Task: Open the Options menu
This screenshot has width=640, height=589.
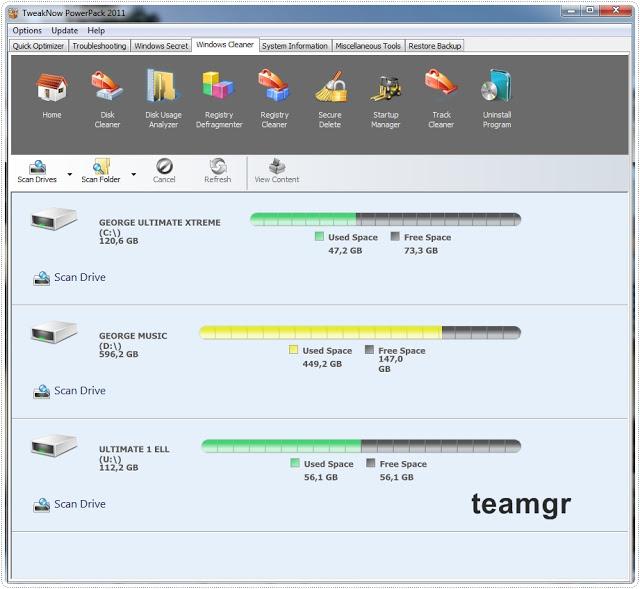Action: click(x=27, y=31)
